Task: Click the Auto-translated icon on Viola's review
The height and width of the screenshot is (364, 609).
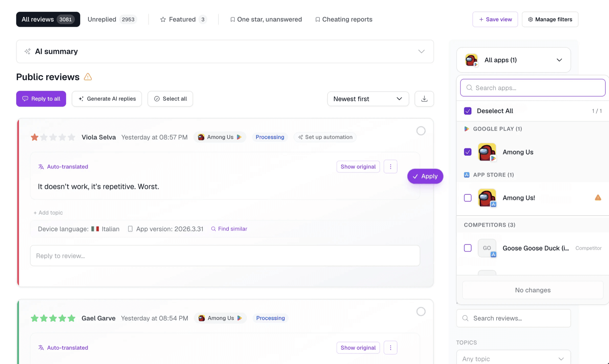Action: coord(41,167)
